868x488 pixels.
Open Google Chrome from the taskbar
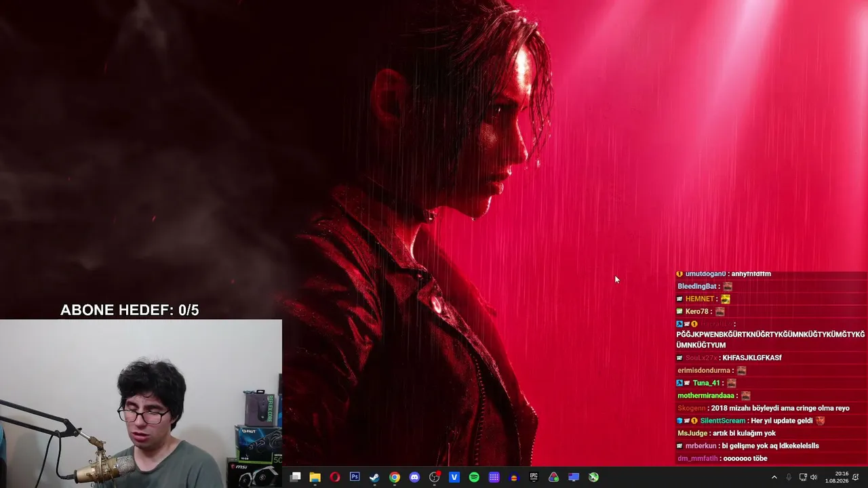[395, 477]
